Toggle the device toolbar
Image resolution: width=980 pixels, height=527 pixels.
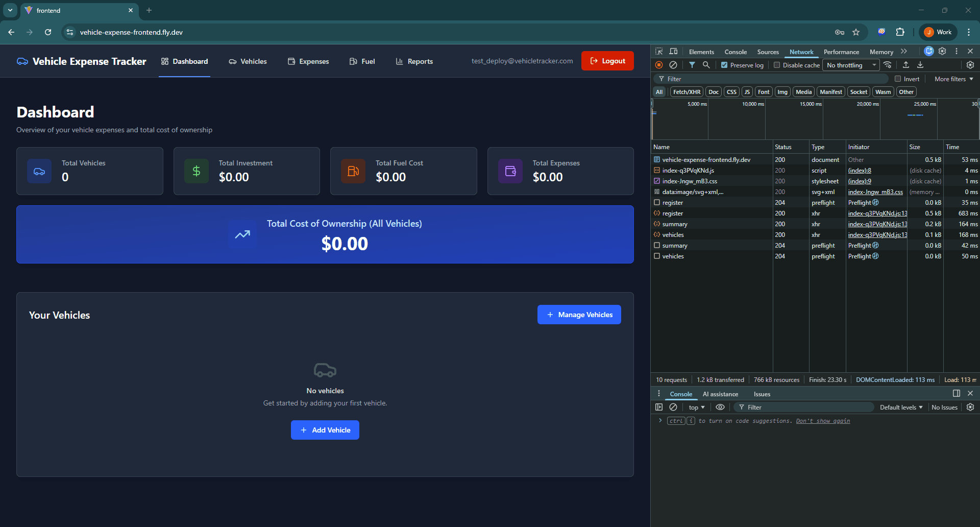click(x=673, y=51)
